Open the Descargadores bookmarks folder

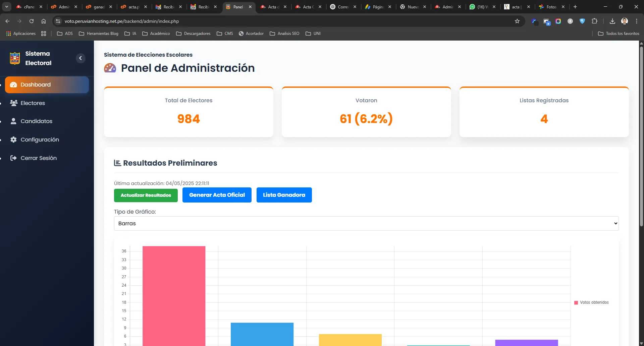click(x=193, y=34)
